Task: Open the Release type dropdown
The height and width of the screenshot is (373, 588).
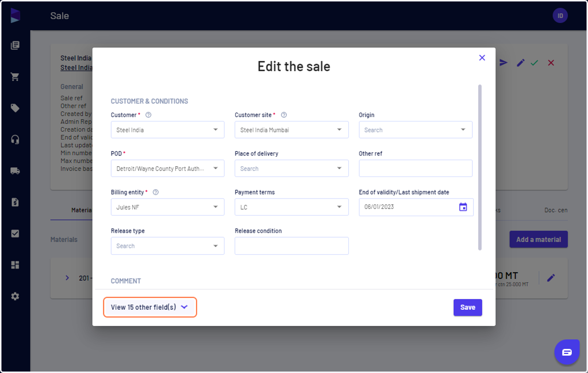Action: [x=168, y=246]
